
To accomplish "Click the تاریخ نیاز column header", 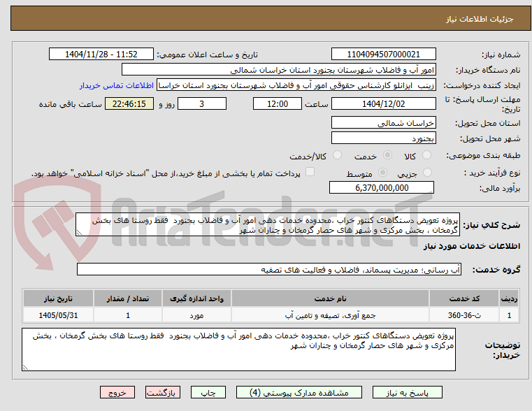I will tap(58, 298).
